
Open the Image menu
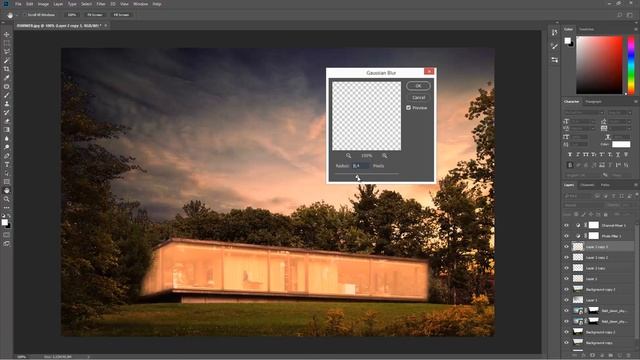point(43,4)
